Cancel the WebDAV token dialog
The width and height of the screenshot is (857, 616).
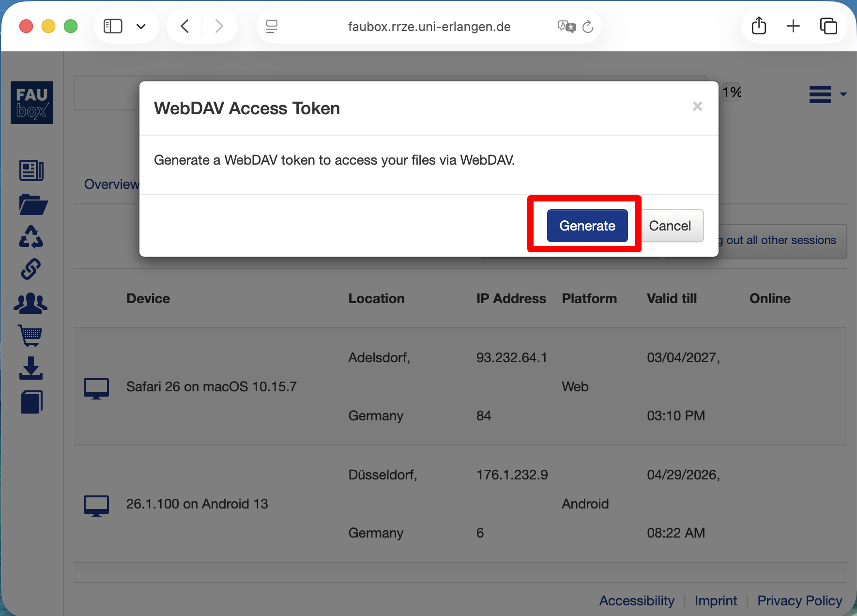click(670, 226)
